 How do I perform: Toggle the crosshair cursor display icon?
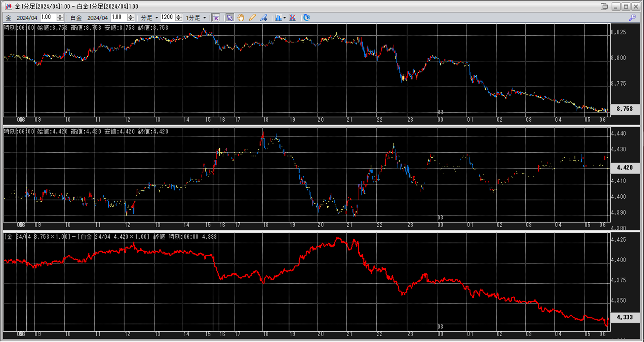click(216, 18)
